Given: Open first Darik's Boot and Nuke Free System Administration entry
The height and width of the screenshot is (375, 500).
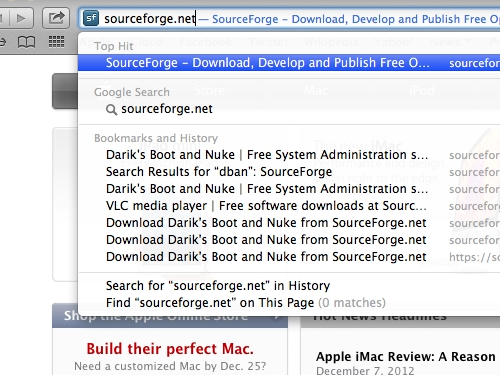Looking at the screenshot, I should tap(289, 155).
